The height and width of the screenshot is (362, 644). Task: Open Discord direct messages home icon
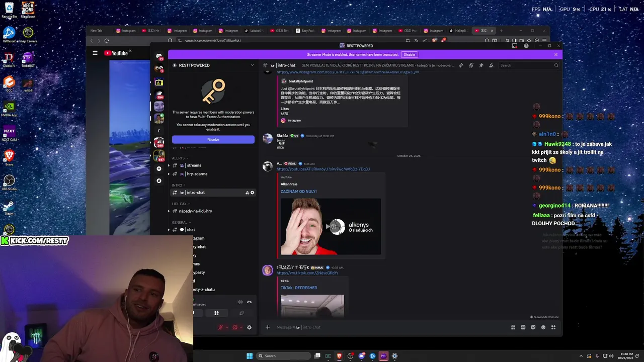(159, 56)
